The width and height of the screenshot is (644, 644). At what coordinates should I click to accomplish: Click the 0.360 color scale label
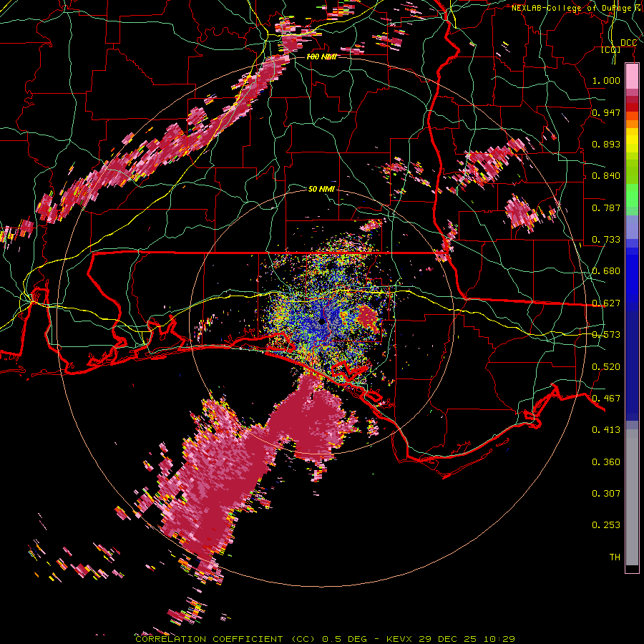(606, 462)
